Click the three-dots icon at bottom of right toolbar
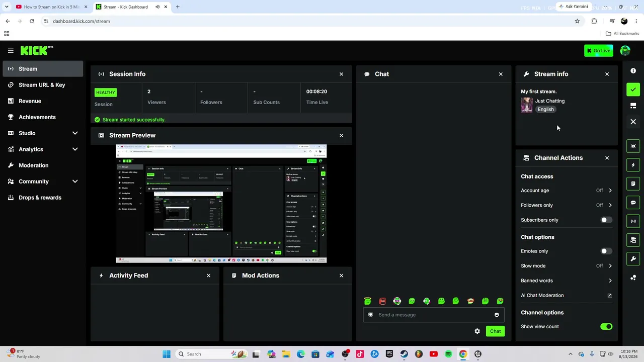The image size is (644, 362). (x=633, y=278)
